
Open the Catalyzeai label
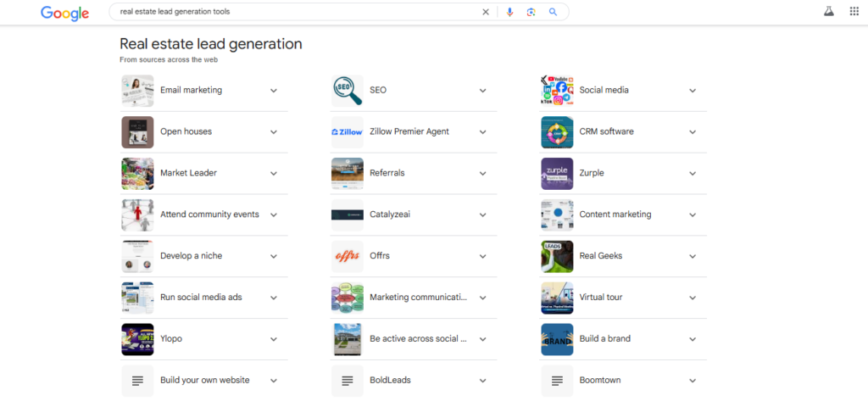point(390,214)
